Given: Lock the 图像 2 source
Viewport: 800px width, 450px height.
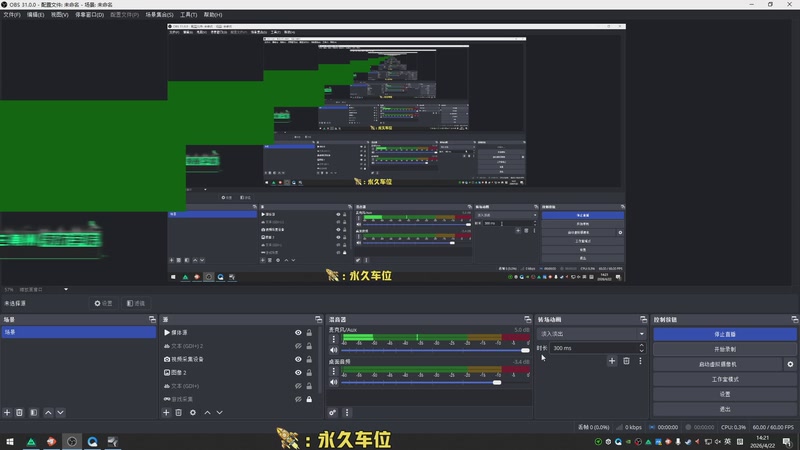Looking at the screenshot, I should tap(309, 372).
